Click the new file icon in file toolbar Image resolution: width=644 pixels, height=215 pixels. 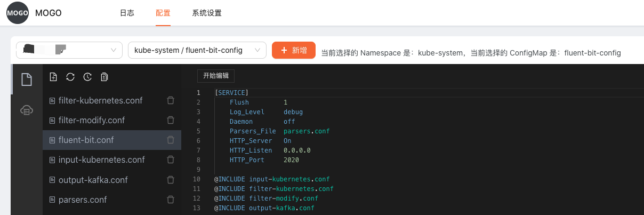(53, 77)
